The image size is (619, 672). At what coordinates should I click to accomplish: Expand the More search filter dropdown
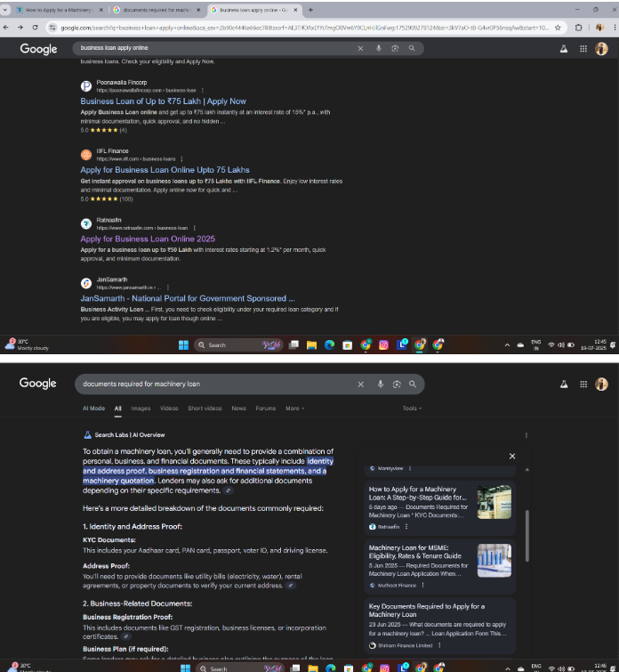294,409
